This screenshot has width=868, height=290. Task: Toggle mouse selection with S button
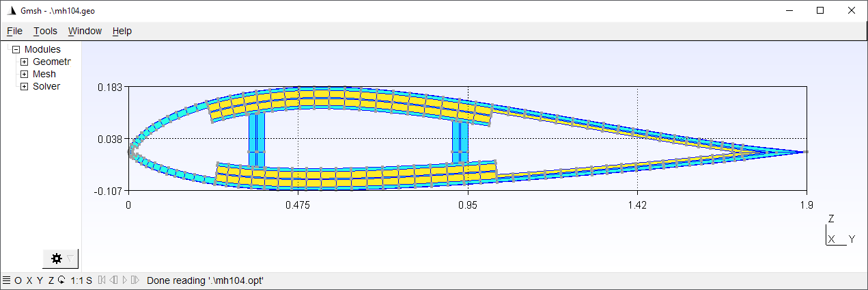pyautogui.click(x=89, y=280)
